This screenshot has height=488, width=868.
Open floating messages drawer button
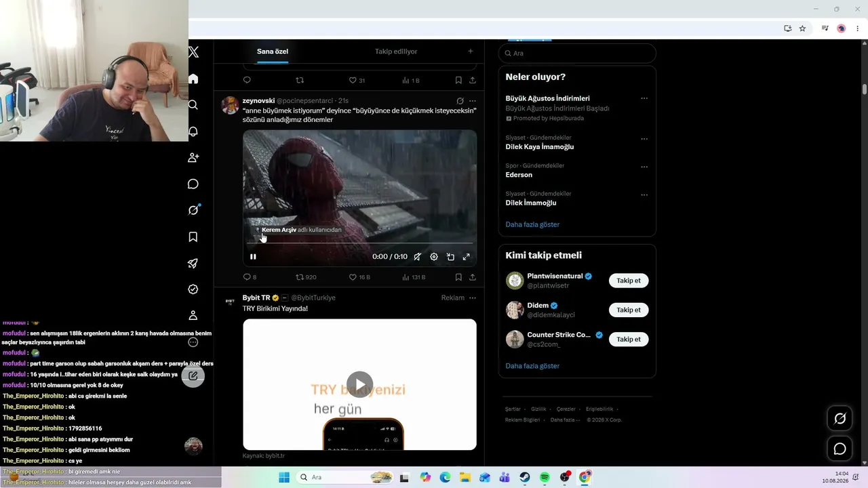[x=840, y=449]
